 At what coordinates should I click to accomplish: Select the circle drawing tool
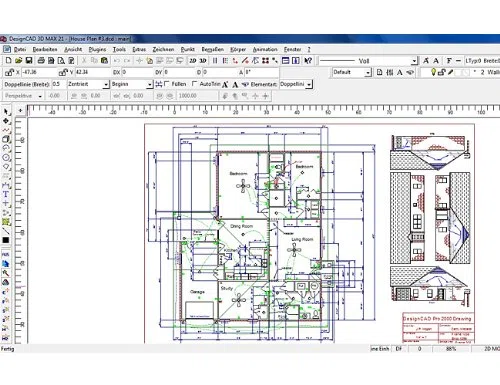(6, 157)
